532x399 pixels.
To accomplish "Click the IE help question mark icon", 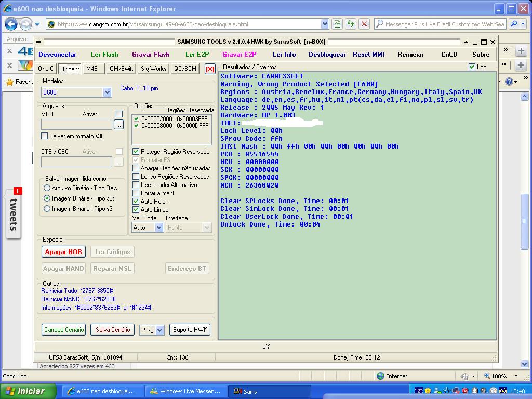I will [x=509, y=82].
